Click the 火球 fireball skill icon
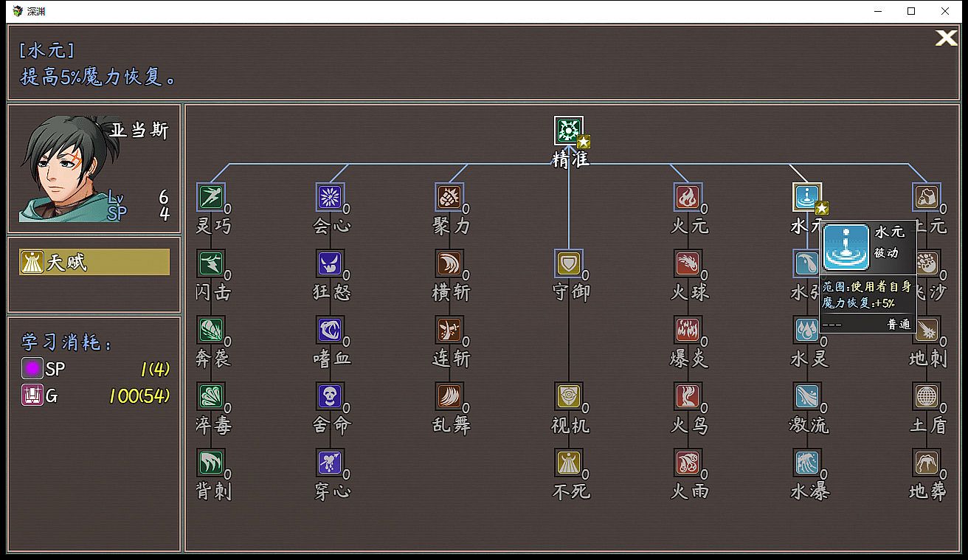The height and width of the screenshot is (560, 968). pyautogui.click(x=687, y=263)
